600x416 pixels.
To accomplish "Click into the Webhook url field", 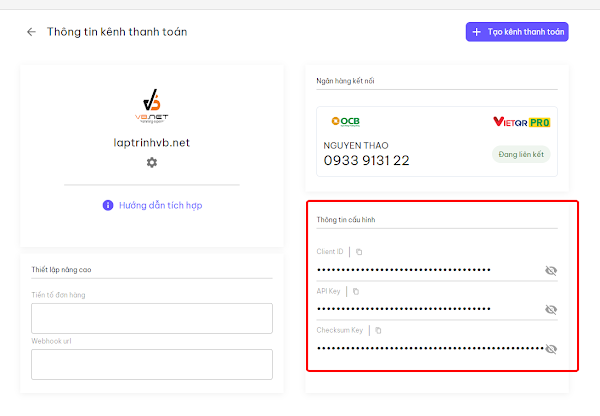I will click(x=151, y=364).
